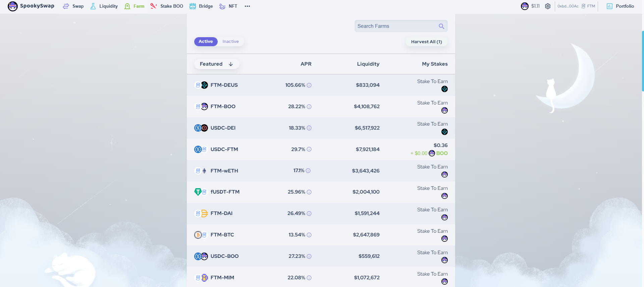Click the FTM-BTC pair name

coord(222,235)
